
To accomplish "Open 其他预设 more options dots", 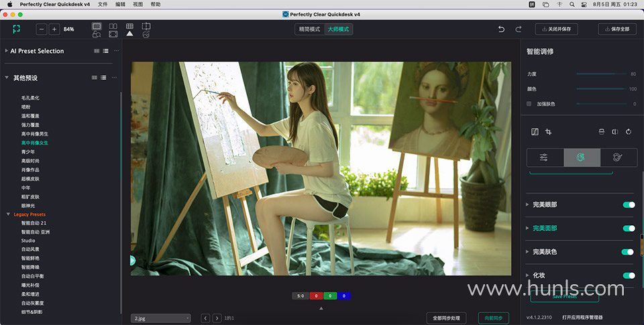I will tap(114, 78).
